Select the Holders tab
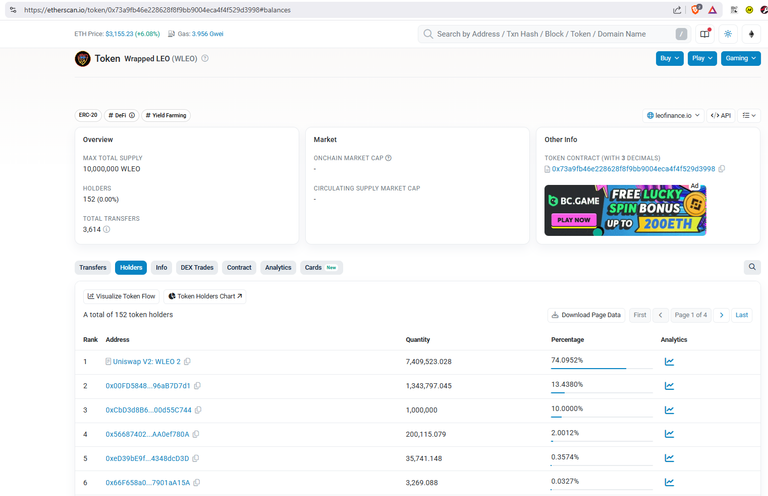This screenshot has width=768, height=496. [131, 267]
